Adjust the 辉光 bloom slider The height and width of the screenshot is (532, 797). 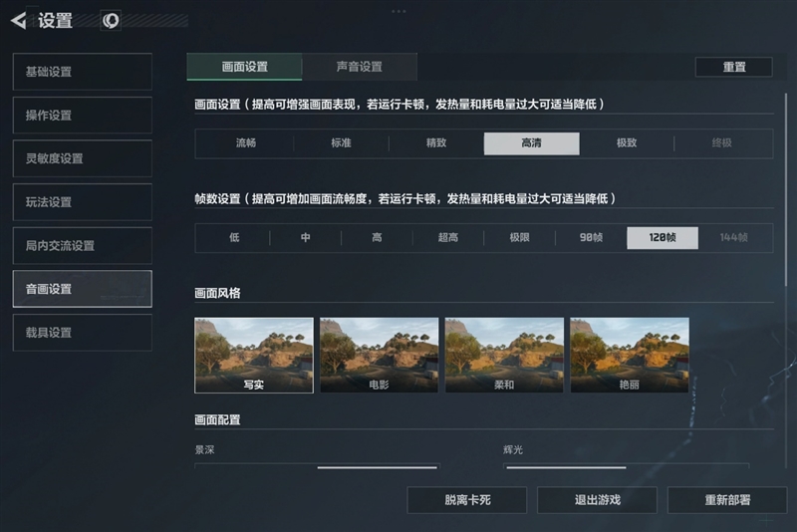point(627,466)
